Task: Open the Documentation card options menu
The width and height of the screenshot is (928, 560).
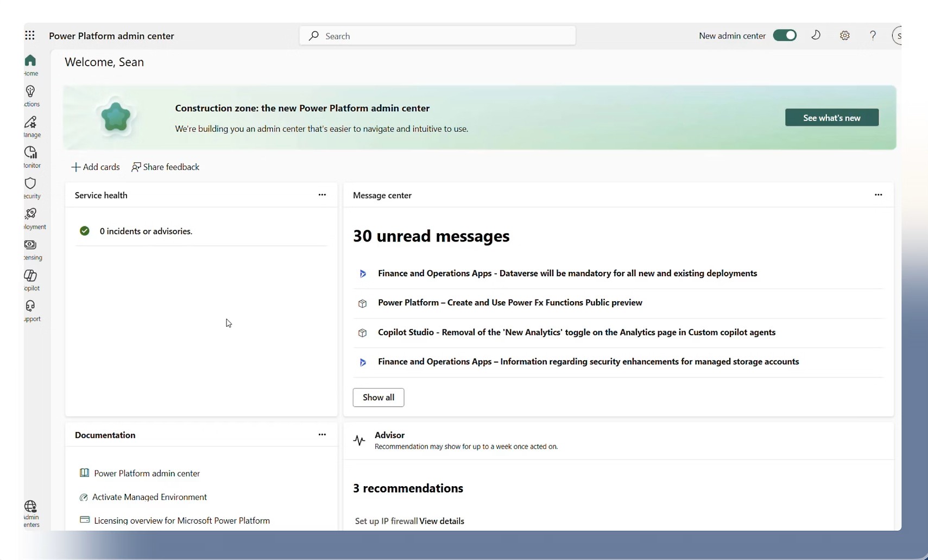Action: click(322, 434)
